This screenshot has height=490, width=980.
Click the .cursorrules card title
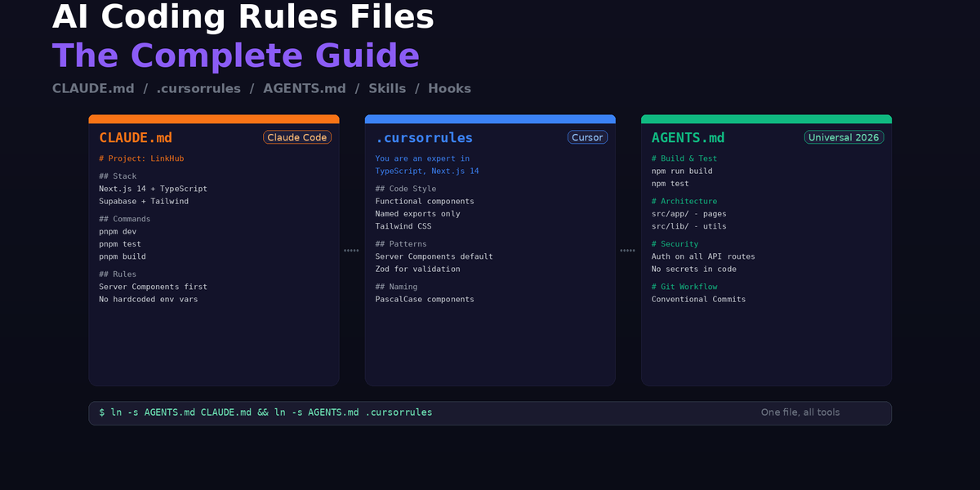pyautogui.click(x=424, y=137)
